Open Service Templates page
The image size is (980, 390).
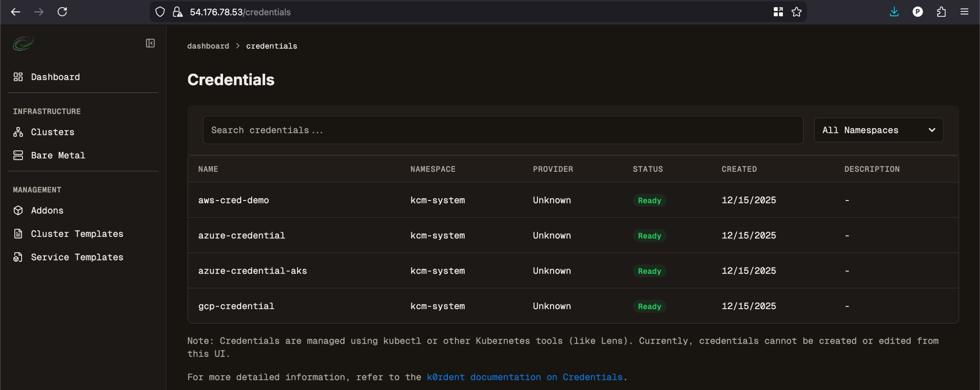(x=77, y=257)
